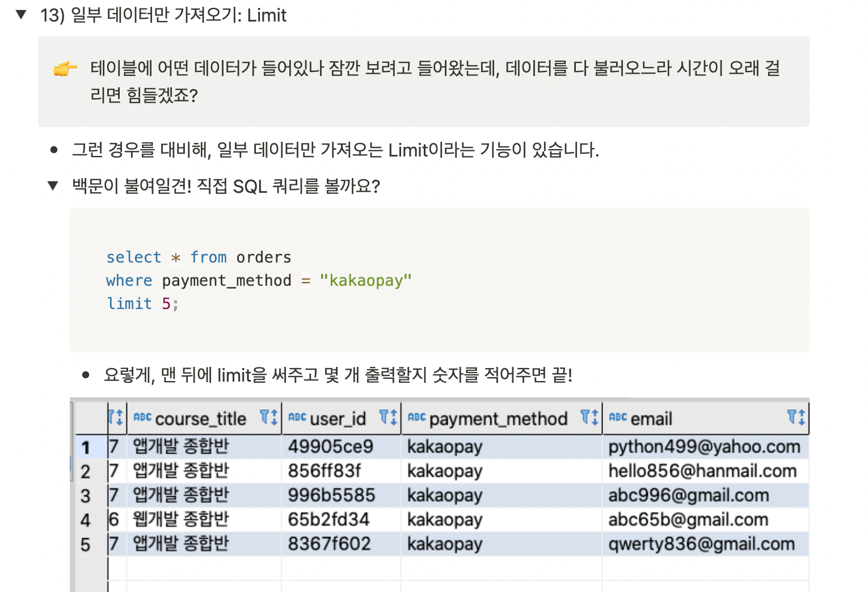Click the bullet text about Limit 기능
868x592 pixels.
[335, 150]
